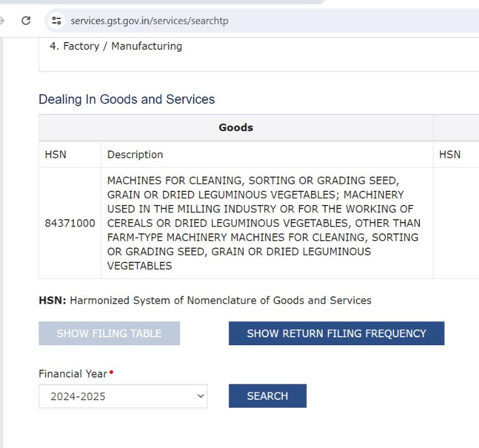Click the rightmost HSN column header

click(450, 154)
